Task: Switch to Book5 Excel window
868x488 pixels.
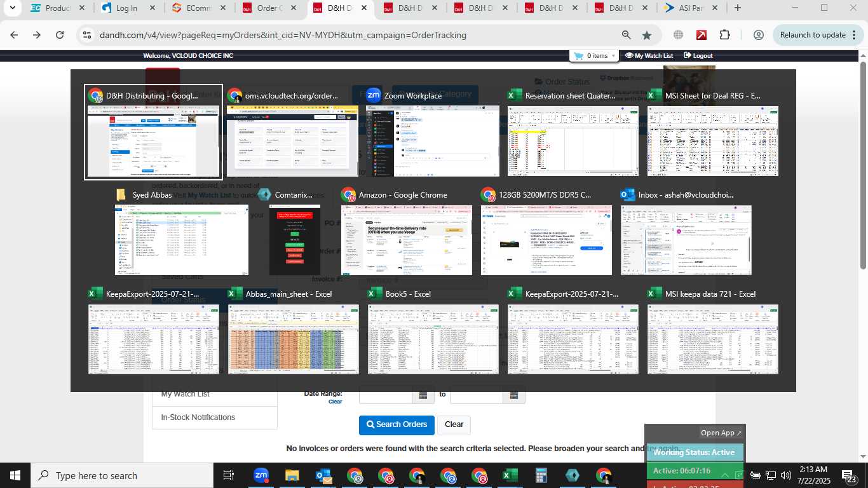Action: 433,331
